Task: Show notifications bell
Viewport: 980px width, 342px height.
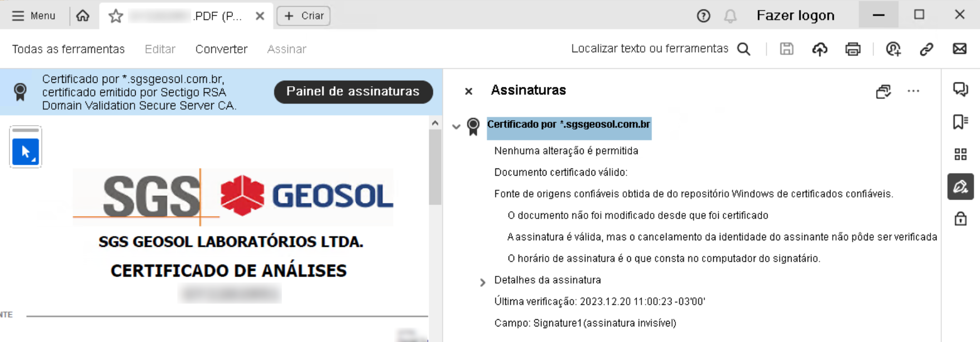Action: pyautogui.click(x=730, y=16)
